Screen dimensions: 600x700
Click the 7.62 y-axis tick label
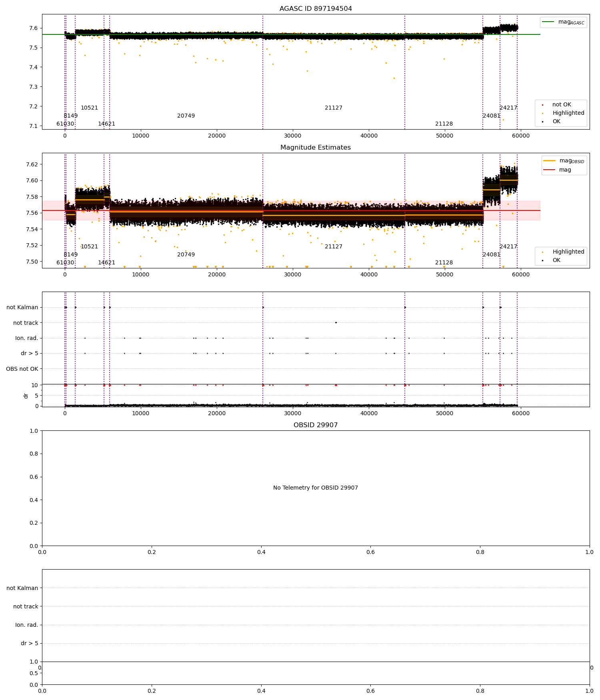(x=32, y=164)
